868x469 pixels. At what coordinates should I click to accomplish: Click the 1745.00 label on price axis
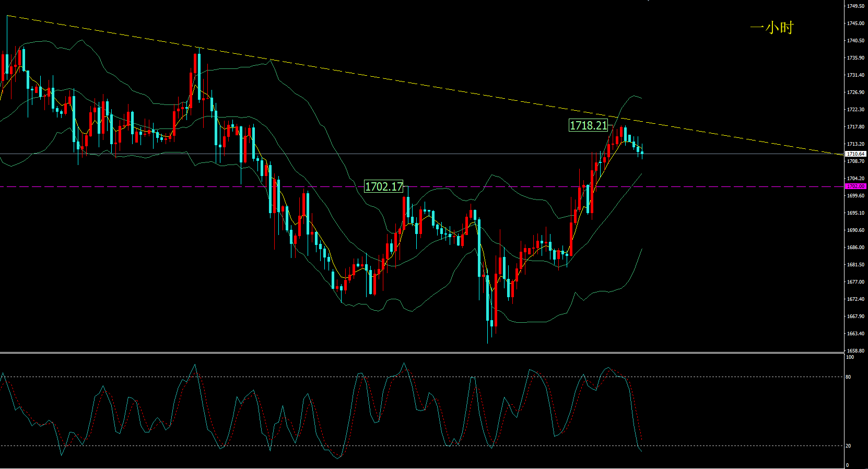(x=855, y=24)
